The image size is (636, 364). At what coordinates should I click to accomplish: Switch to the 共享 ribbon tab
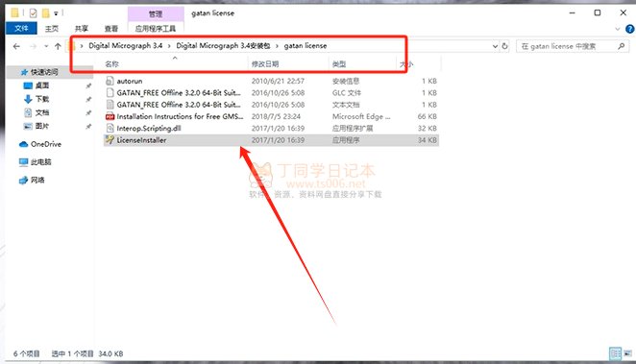(x=81, y=29)
